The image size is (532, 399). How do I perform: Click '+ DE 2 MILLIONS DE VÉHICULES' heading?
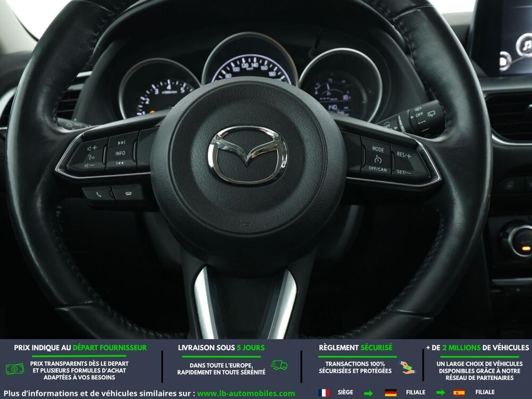point(478,348)
